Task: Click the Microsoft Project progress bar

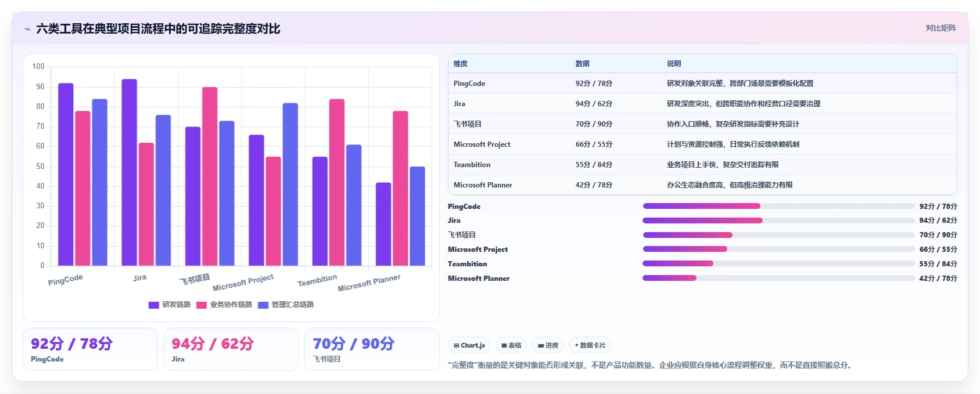Action: [778, 249]
